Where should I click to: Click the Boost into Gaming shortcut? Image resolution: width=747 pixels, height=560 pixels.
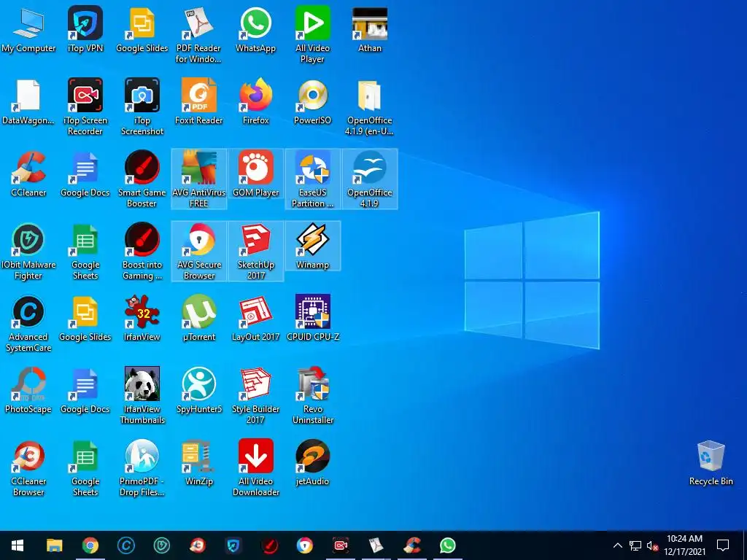coord(142,252)
